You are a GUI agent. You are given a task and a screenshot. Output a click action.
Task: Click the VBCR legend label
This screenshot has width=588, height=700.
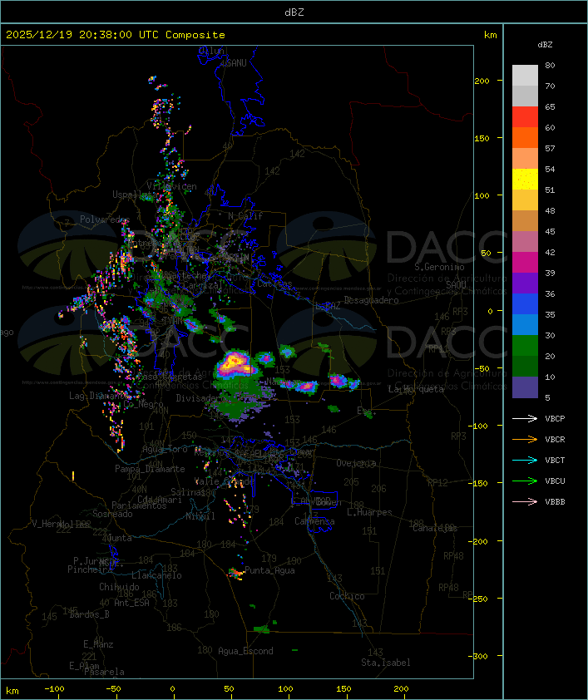[x=555, y=439]
